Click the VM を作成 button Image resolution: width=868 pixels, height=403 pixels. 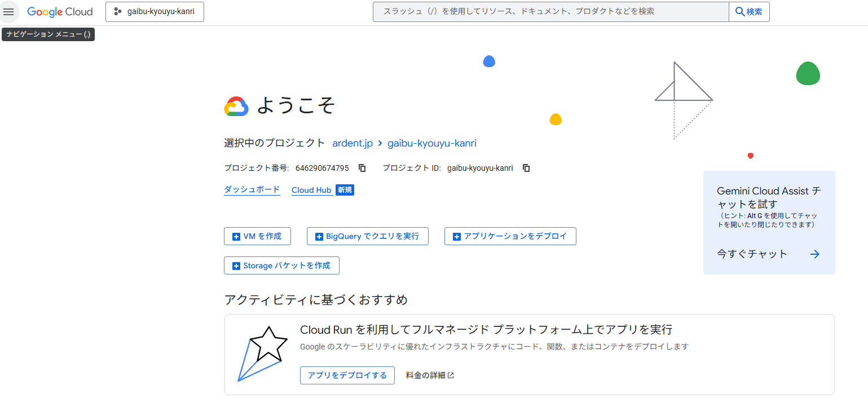pyautogui.click(x=257, y=237)
